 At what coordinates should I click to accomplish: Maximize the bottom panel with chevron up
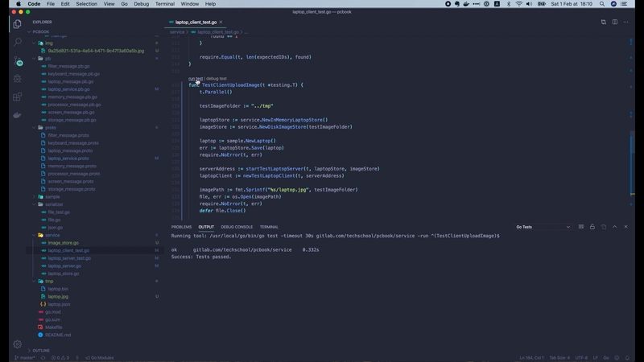coord(614,227)
